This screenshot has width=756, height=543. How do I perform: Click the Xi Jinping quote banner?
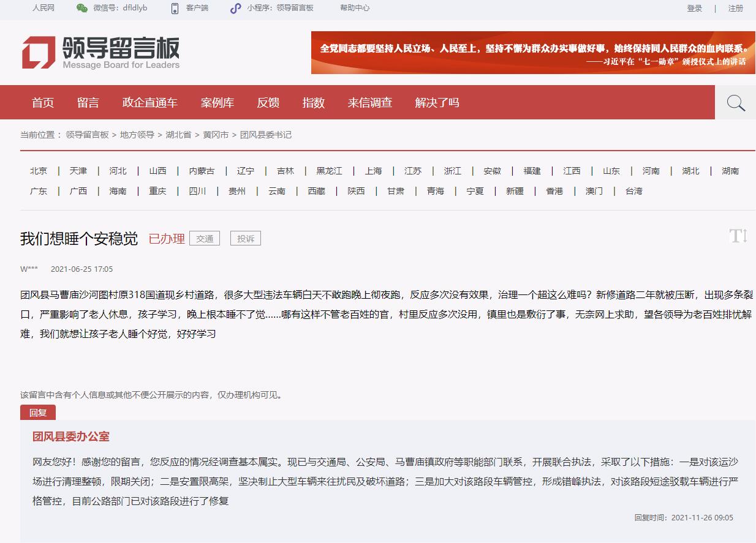point(533,53)
